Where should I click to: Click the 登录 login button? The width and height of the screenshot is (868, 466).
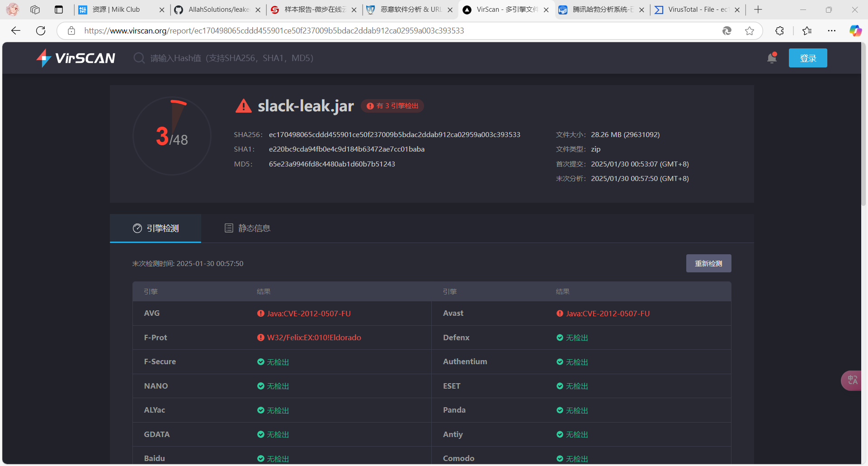pos(808,58)
